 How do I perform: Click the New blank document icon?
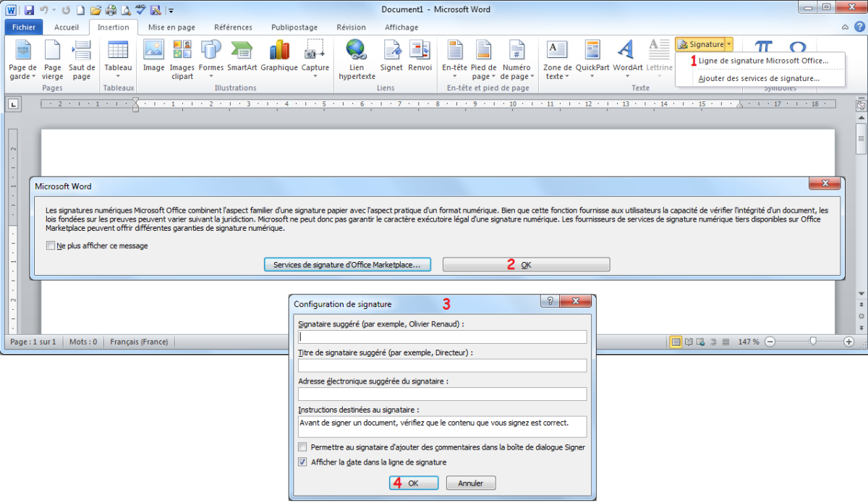(x=80, y=10)
